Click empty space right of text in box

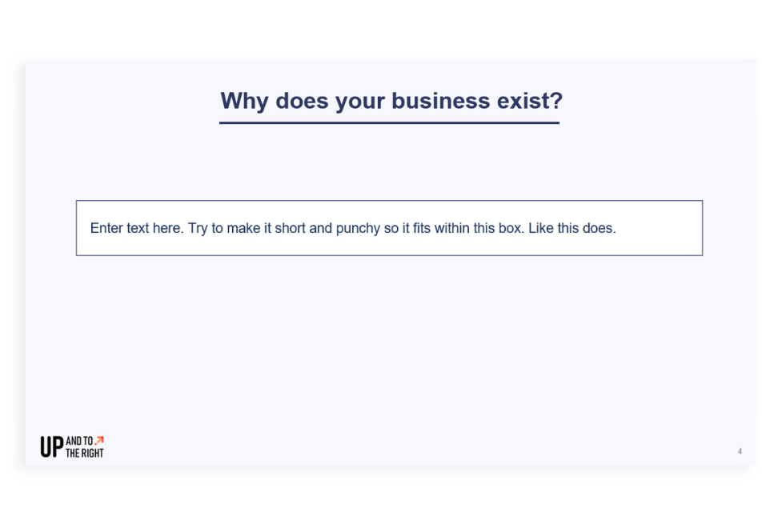(659, 228)
